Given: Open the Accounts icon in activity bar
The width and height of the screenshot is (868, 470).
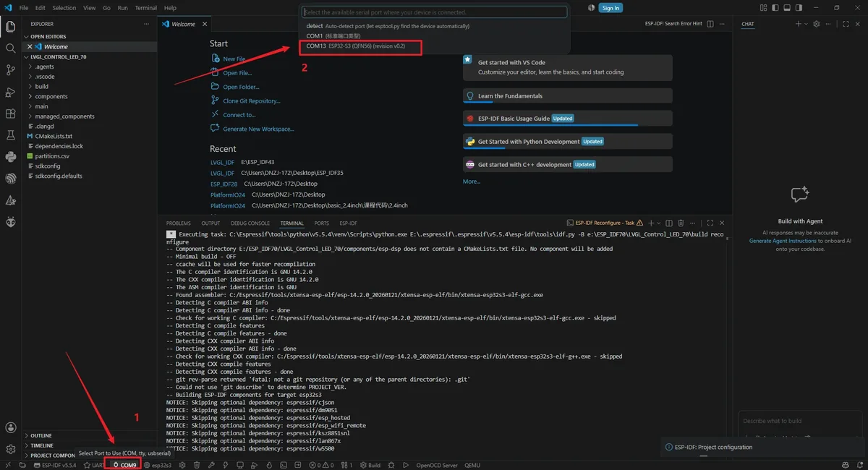Looking at the screenshot, I should pyautogui.click(x=10, y=428).
